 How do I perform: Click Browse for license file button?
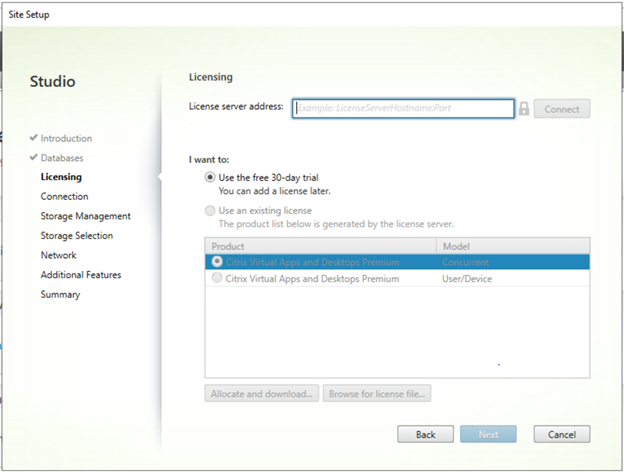tap(376, 394)
